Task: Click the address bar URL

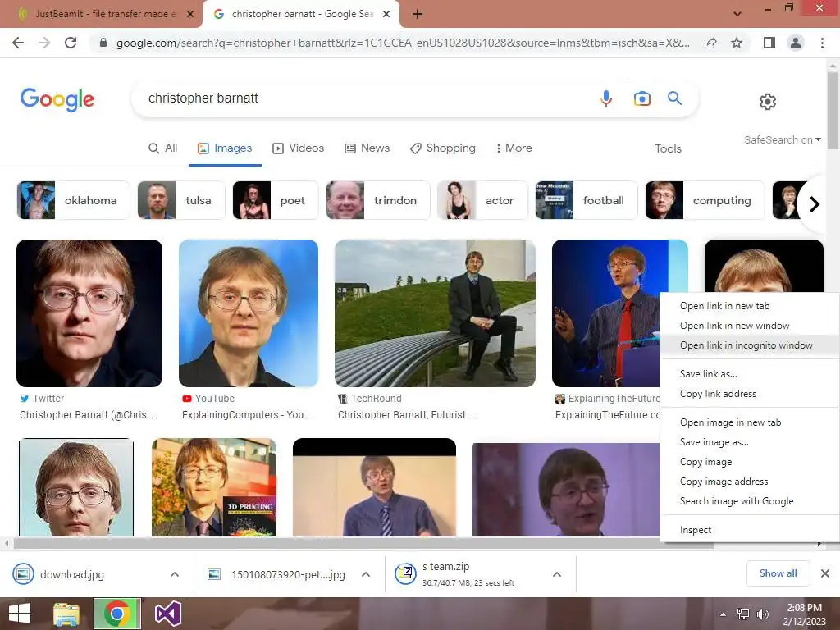Action: pos(403,43)
